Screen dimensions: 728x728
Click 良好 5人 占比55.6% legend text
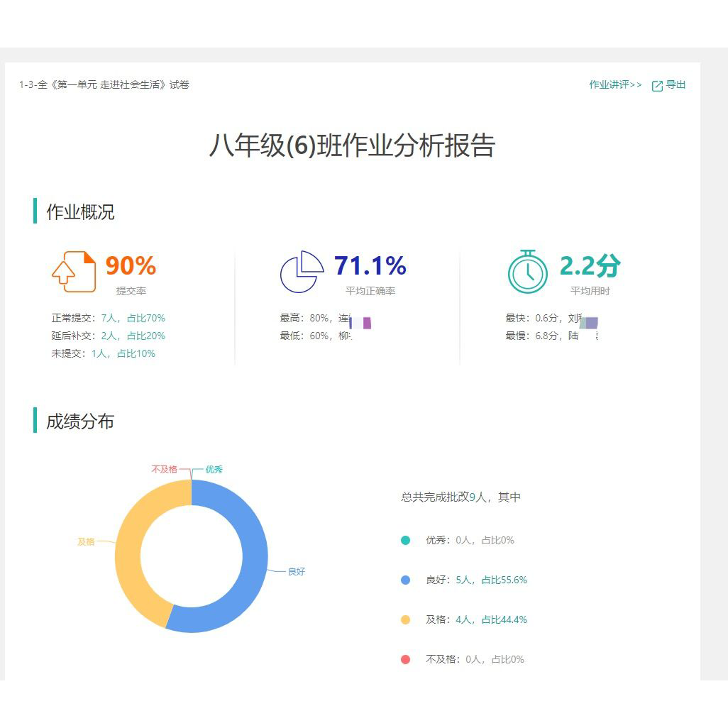476,580
